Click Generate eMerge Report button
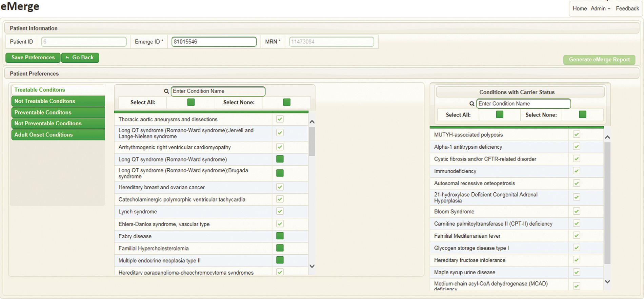644x299 pixels. tap(599, 60)
